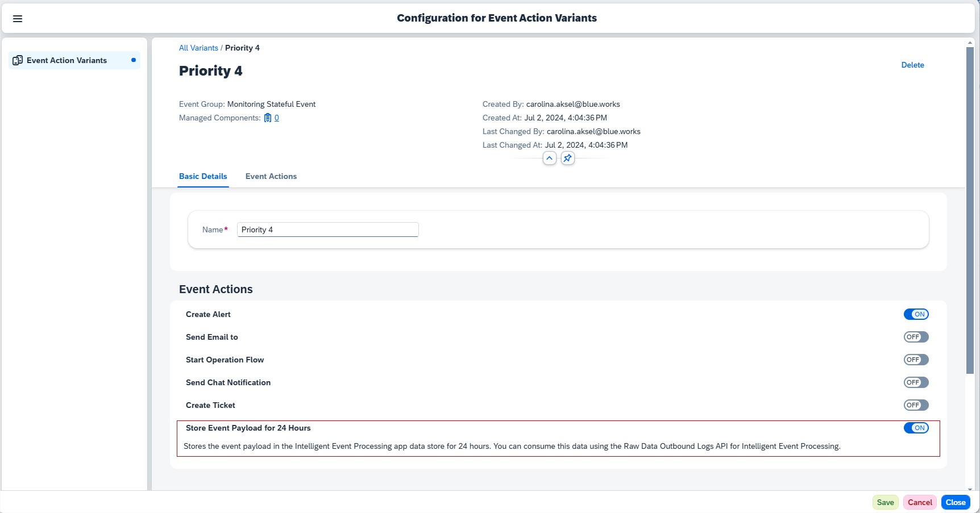
Task: Turn on Send Chat Notification toggle
Action: coord(916,382)
